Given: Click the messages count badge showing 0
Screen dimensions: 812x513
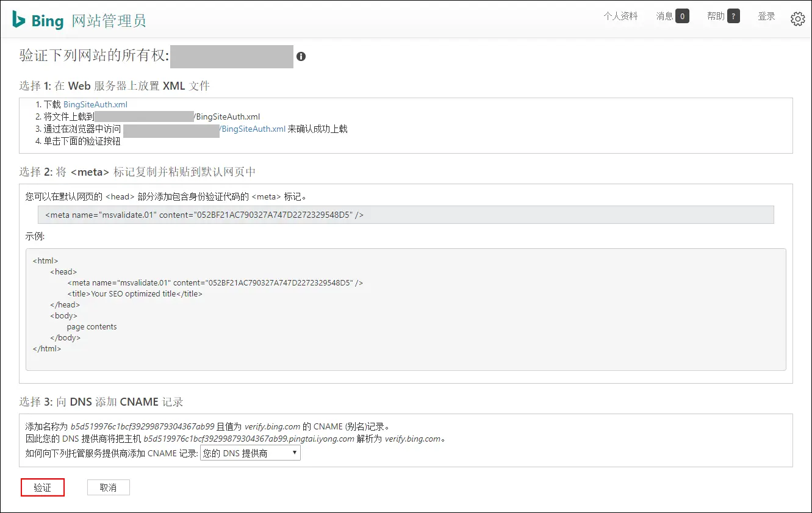Looking at the screenshot, I should coord(682,16).
